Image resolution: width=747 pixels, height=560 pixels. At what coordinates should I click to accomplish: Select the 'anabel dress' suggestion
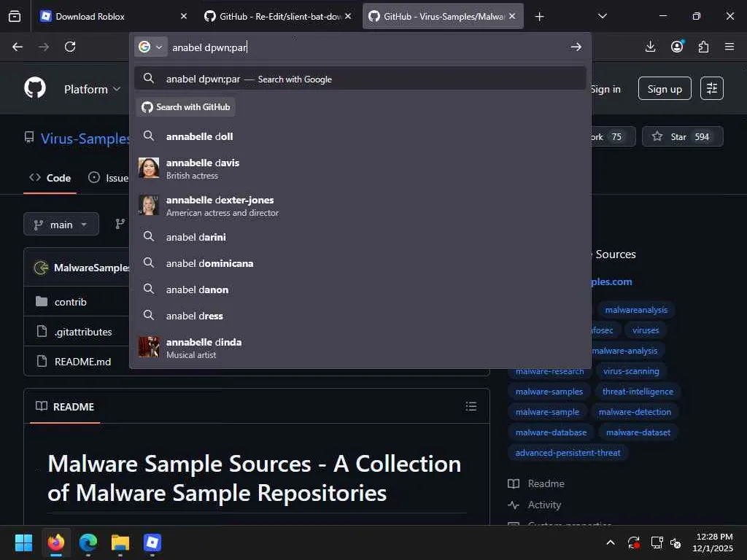click(x=360, y=316)
